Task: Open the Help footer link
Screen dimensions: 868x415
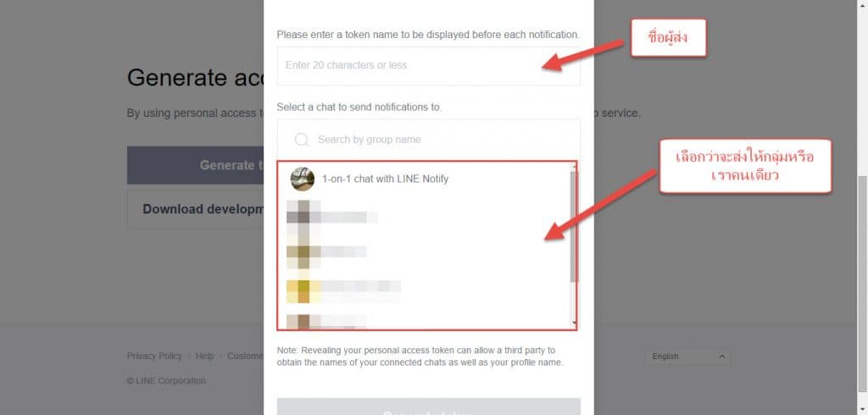Action: pyautogui.click(x=204, y=356)
